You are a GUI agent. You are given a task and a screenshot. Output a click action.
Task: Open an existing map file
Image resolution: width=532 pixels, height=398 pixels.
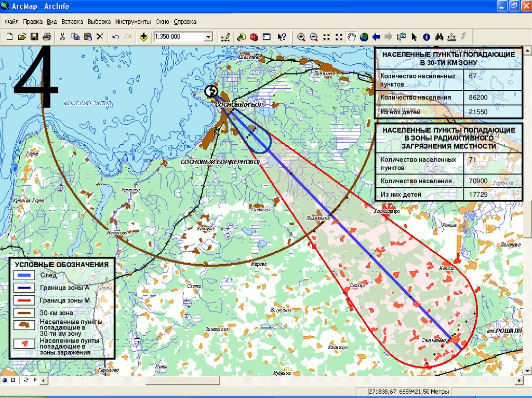[x=22, y=37]
